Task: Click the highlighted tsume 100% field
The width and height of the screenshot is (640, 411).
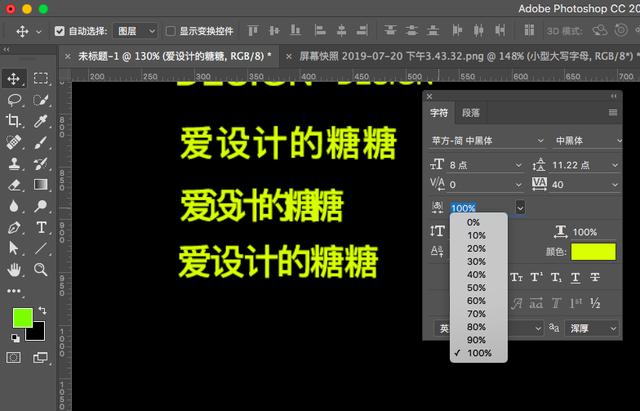Action: click(464, 208)
